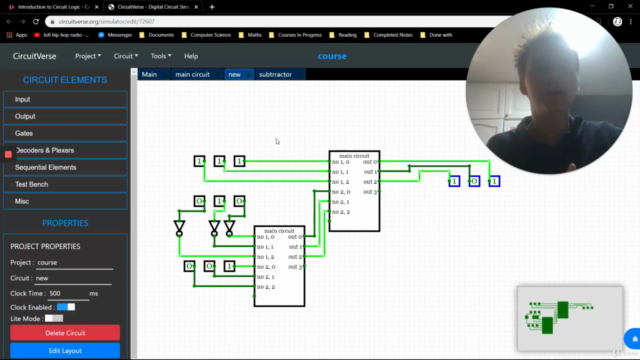Screen dimensions: 640x360
Task: Switch to the subtrractor tab
Action: coord(276,74)
